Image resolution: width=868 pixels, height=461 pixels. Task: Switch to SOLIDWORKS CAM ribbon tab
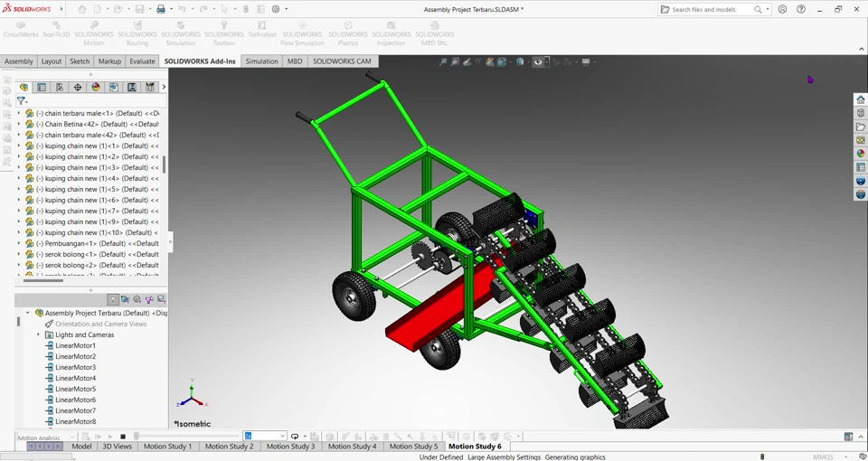tap(342, 61)
